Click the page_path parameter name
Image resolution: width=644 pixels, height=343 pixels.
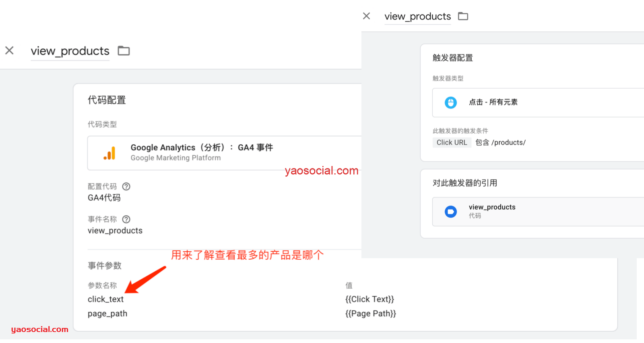[x=107, y=314]
